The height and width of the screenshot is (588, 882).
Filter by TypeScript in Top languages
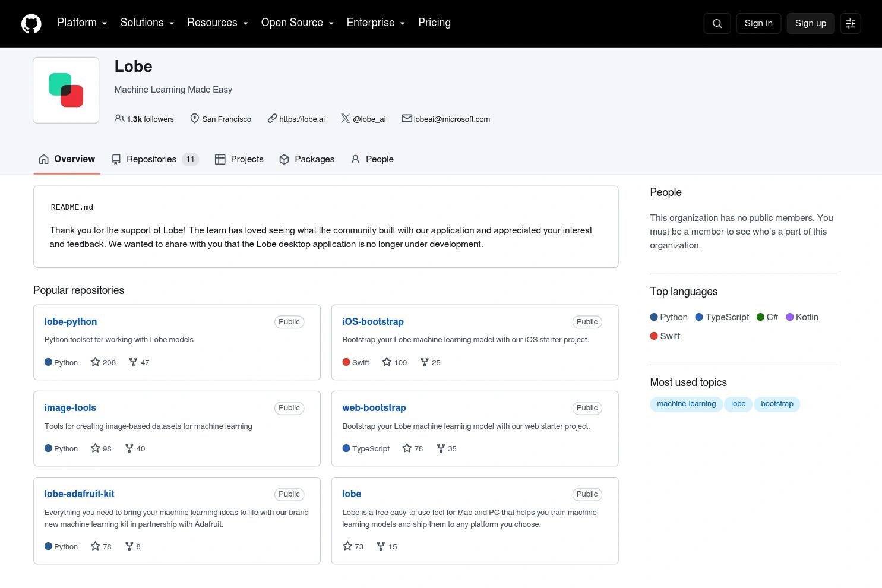722,317
